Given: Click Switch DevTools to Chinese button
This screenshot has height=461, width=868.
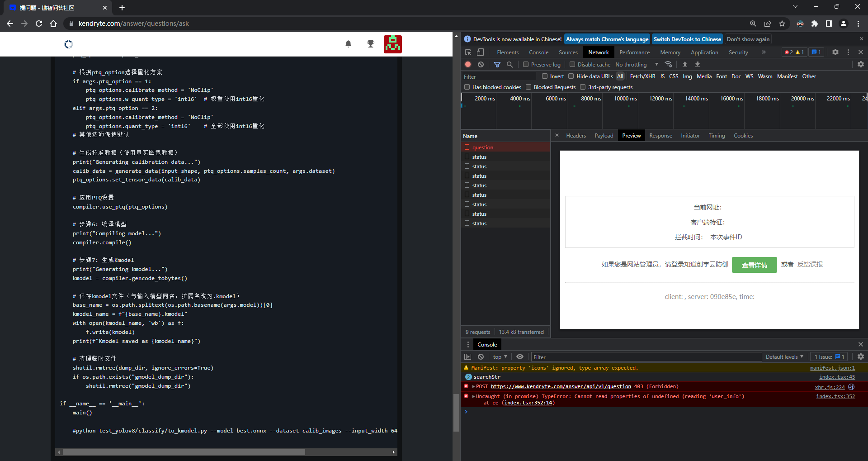Looking at the screenshot, I should coord(687,39).
